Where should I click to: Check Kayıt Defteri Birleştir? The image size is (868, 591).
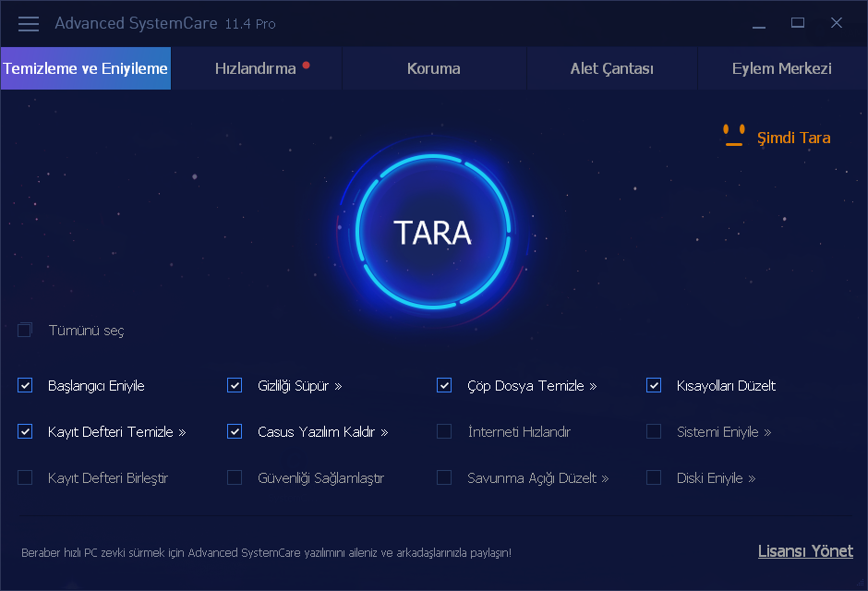click(x=25, y=477)
